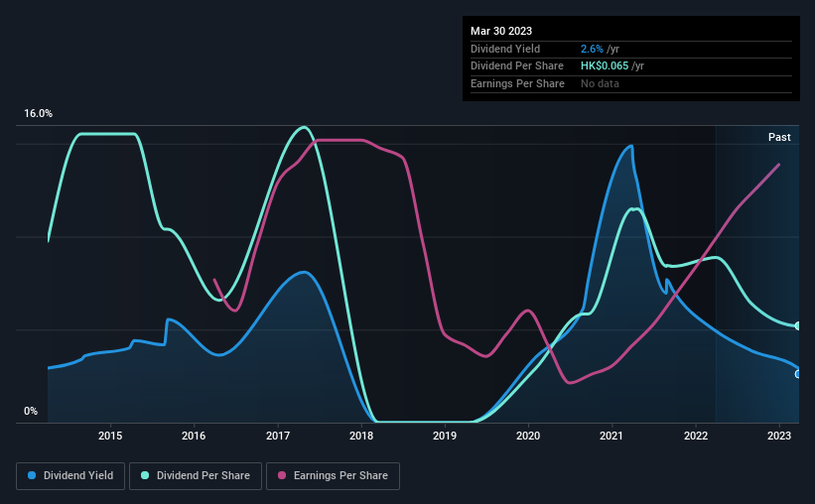
Task: Select the 2016 label on the x-axis
Action: (x=194, y=436)
